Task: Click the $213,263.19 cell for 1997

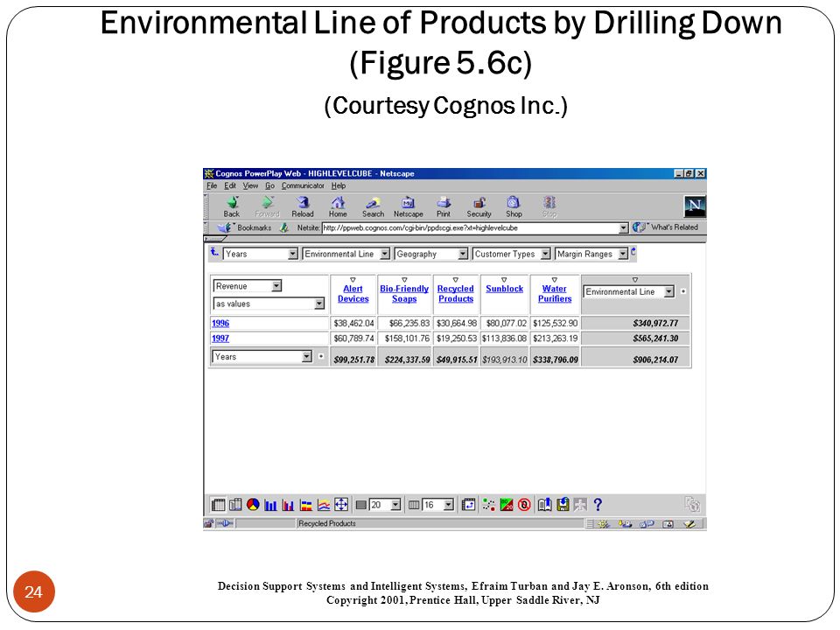Action: 555,339
